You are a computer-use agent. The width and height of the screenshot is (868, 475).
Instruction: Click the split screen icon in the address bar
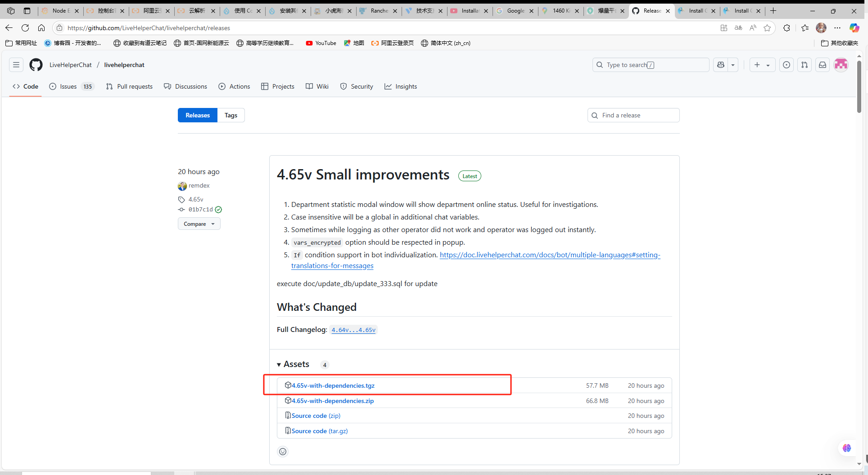[x=724, y=28]
